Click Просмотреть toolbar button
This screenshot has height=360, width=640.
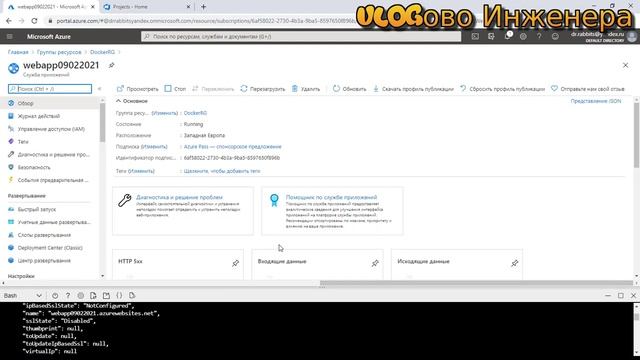pyautogui.click(x=138, y=89)
